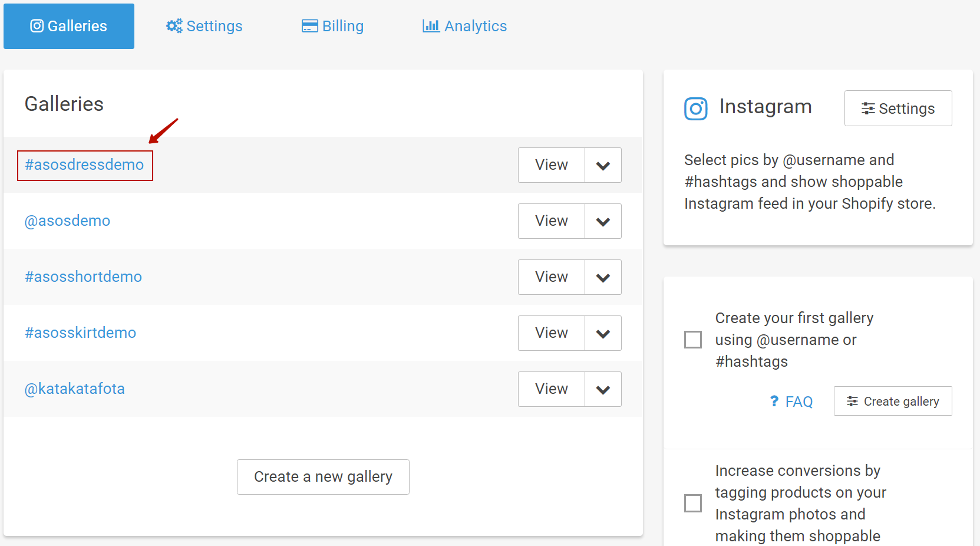Open the #asosshortdemo gallery link

pos(83,277)
